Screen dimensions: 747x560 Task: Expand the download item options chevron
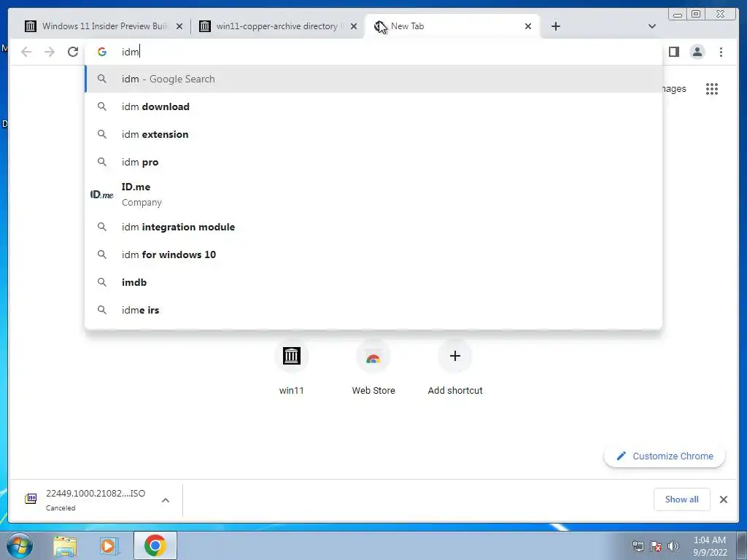[166, 500]
